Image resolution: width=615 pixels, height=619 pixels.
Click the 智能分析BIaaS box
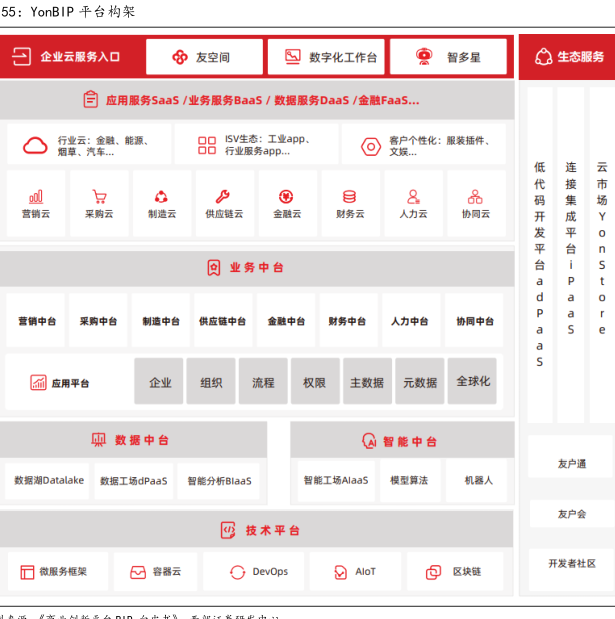pyautogui.click(x=219, y=481)
